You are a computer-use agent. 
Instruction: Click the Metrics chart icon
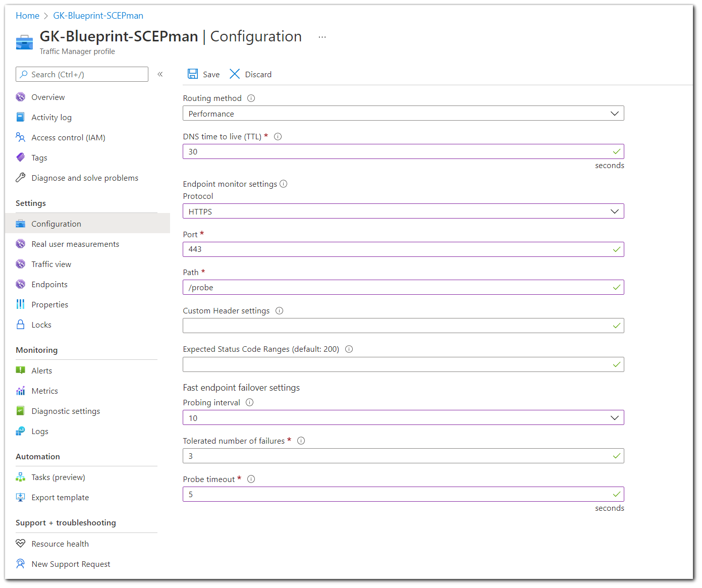pyautogui.click(x=20, y=391)
